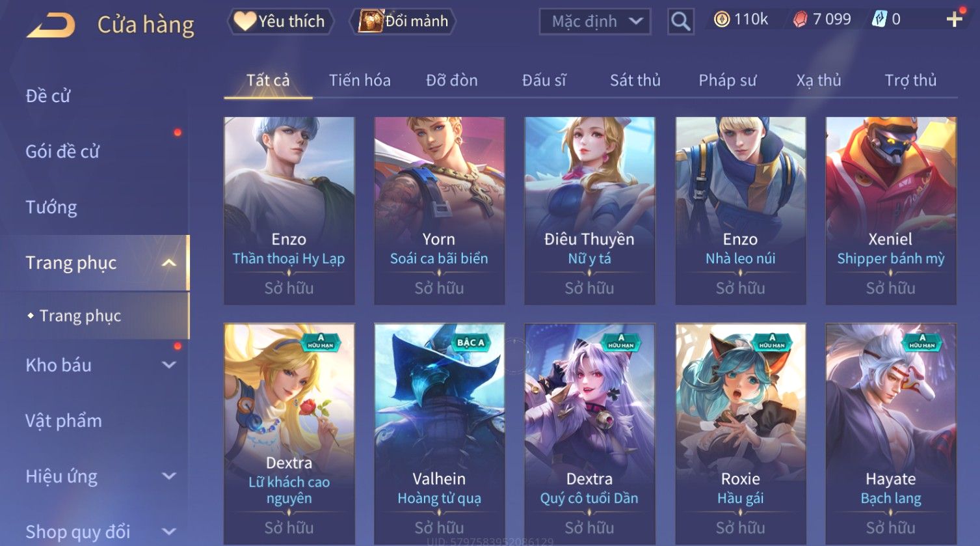Open the Tướng sidebar category
The width and height of the screenshot is (980, 546).
click(51, 207)
